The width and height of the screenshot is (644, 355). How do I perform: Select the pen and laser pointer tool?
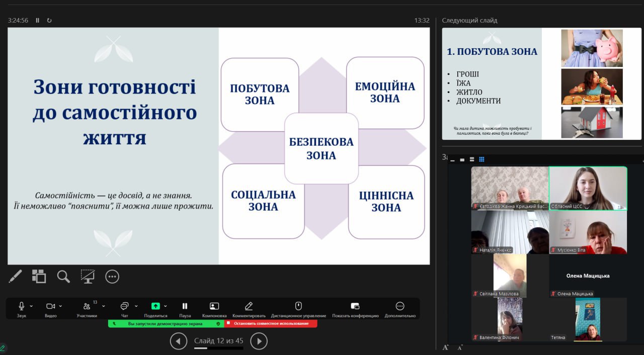tap(15, 276)
